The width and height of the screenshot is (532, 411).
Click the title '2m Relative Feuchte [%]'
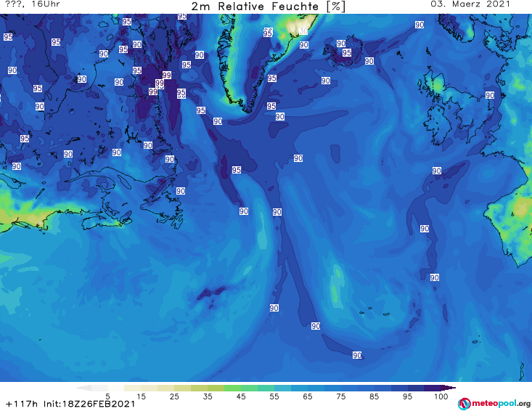tap(269, 7)
